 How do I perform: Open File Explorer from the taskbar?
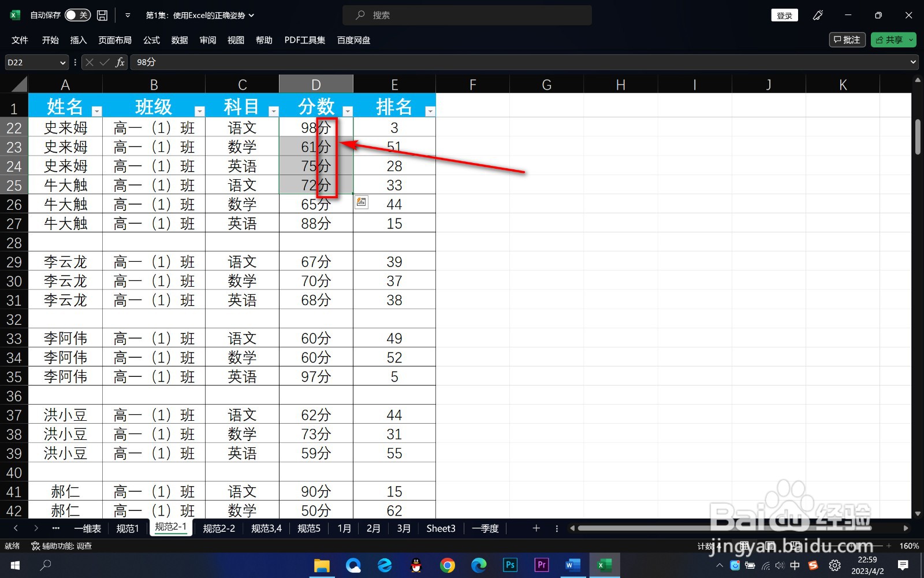tap(322, 565)
